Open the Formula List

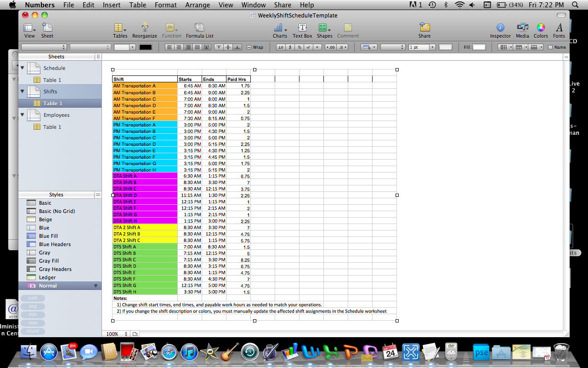[x=199, y=30]
